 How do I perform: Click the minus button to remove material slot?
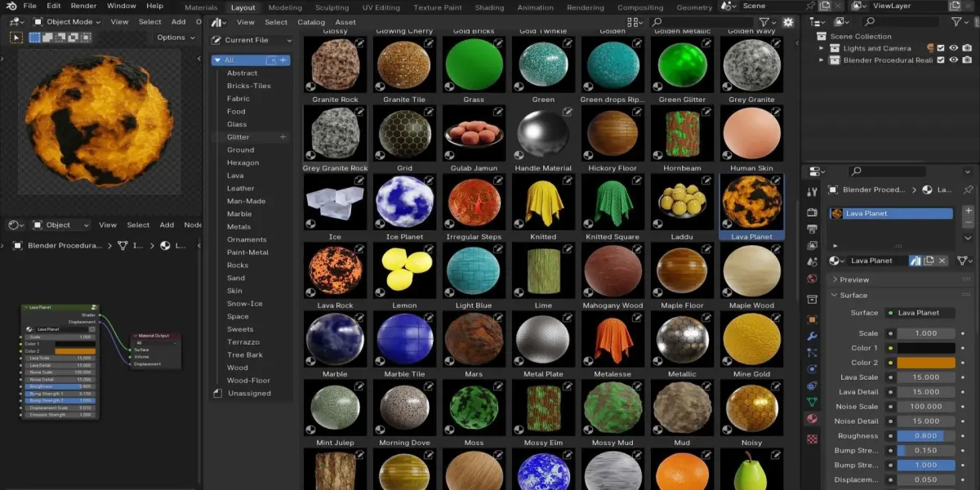969,222
